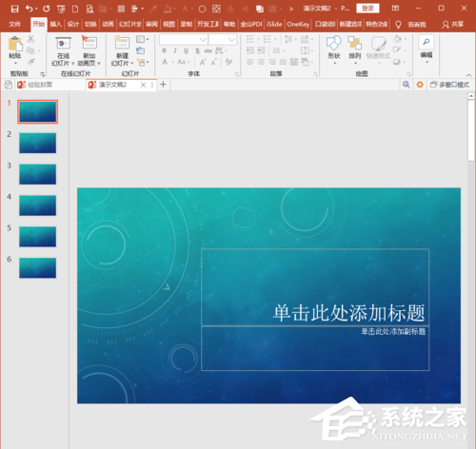Toggle Underline formatting
The width and height of the screenshot is (476, 449).
click(186, 50)
